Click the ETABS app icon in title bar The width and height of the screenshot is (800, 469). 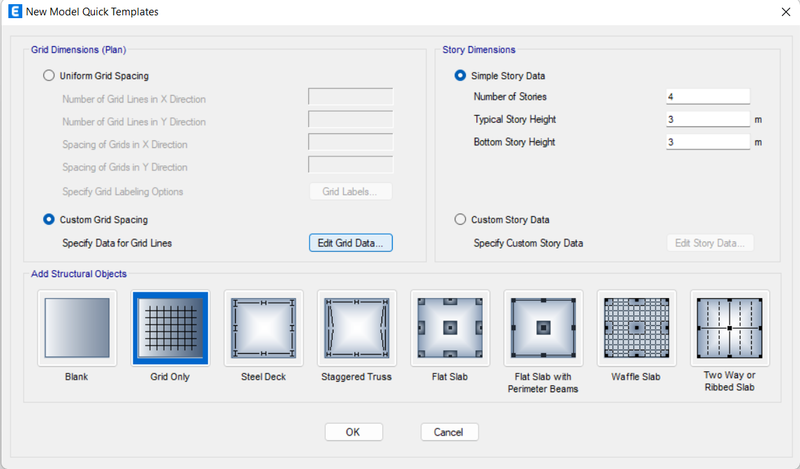point(15,11)
